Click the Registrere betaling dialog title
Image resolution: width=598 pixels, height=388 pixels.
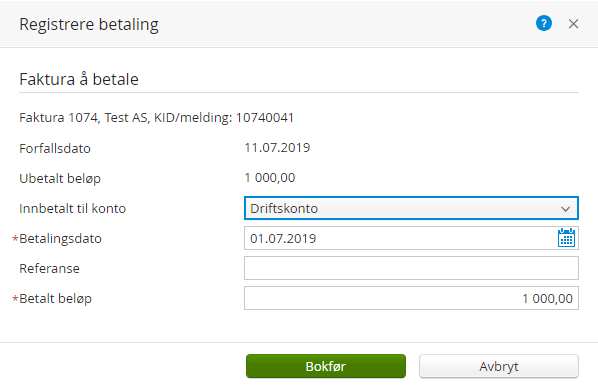(89, 24)
